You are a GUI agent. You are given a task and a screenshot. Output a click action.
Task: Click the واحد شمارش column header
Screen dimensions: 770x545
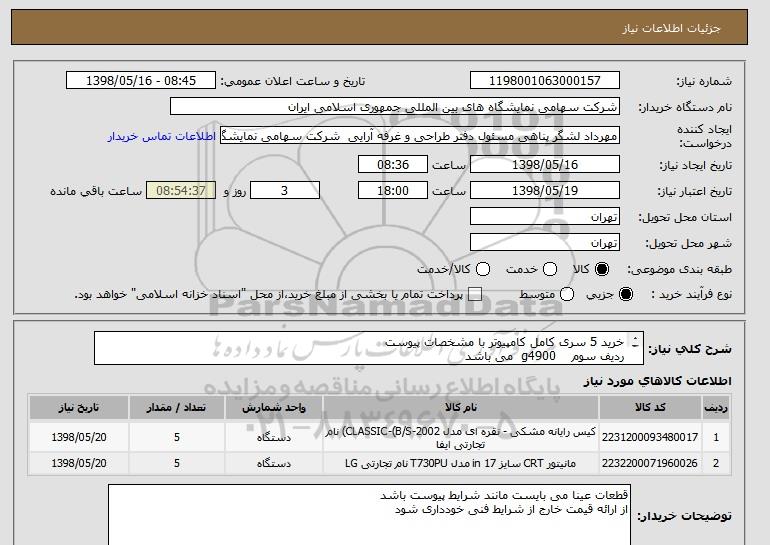point(274,408)
